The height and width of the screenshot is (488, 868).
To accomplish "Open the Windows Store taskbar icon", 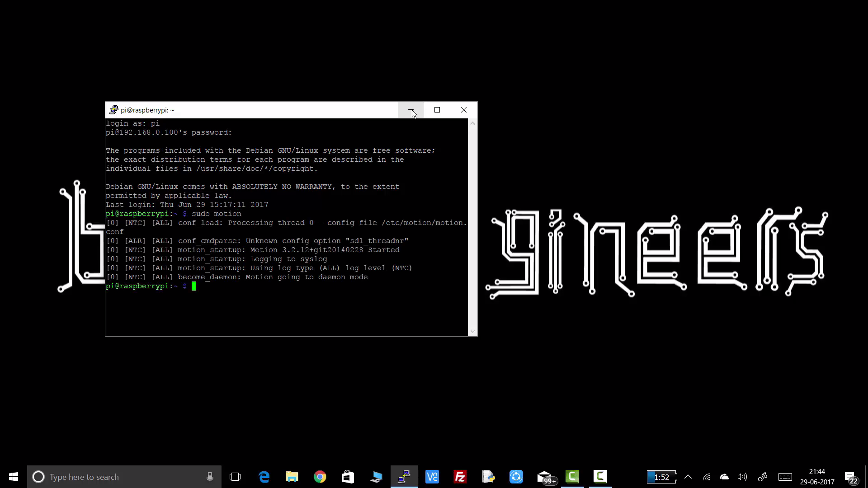I will tap(348, 477).
